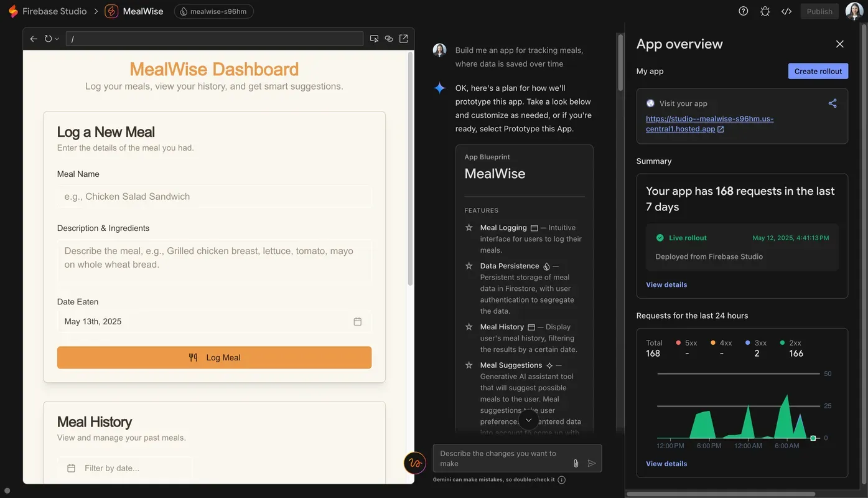The image size is (868, 498).
Task: Click the Total 168 requests value
Action: [x=653, y=354]
